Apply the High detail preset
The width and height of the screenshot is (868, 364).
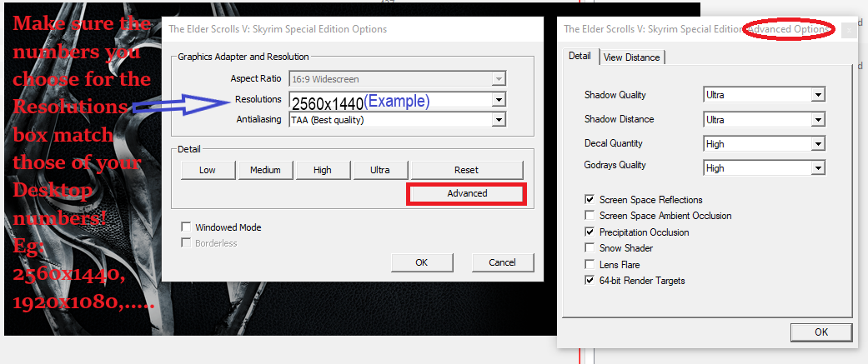tap(323, 170)
